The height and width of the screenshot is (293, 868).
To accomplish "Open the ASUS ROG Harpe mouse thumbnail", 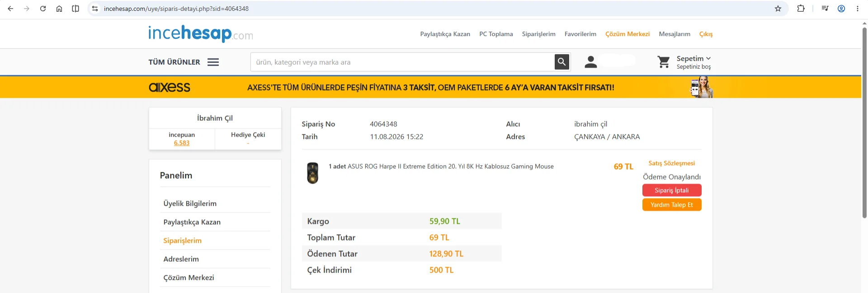I will (313, 173).
